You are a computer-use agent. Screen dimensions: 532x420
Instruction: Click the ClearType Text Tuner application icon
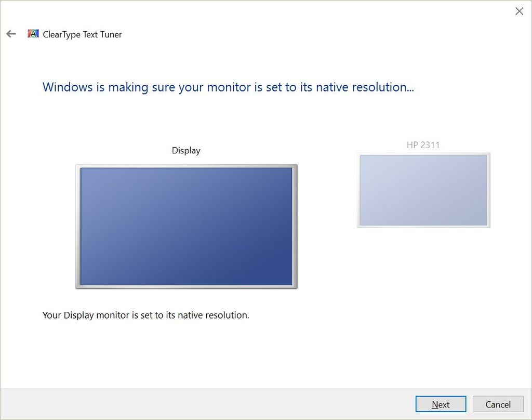coord(32,33)
